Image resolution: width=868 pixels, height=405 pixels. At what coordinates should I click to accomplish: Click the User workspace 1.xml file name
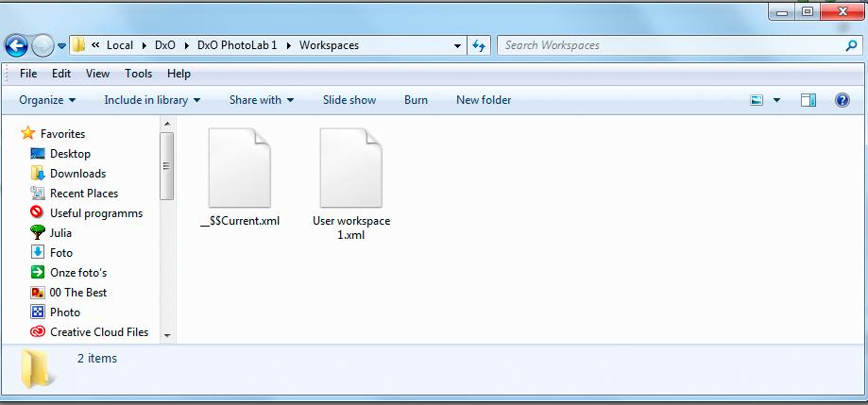click(351, 228)
